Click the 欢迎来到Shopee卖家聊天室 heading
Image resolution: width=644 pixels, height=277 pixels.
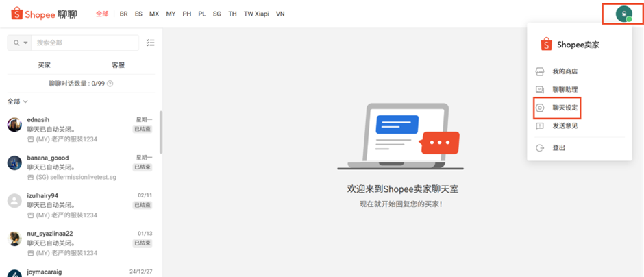coord(403,189)
